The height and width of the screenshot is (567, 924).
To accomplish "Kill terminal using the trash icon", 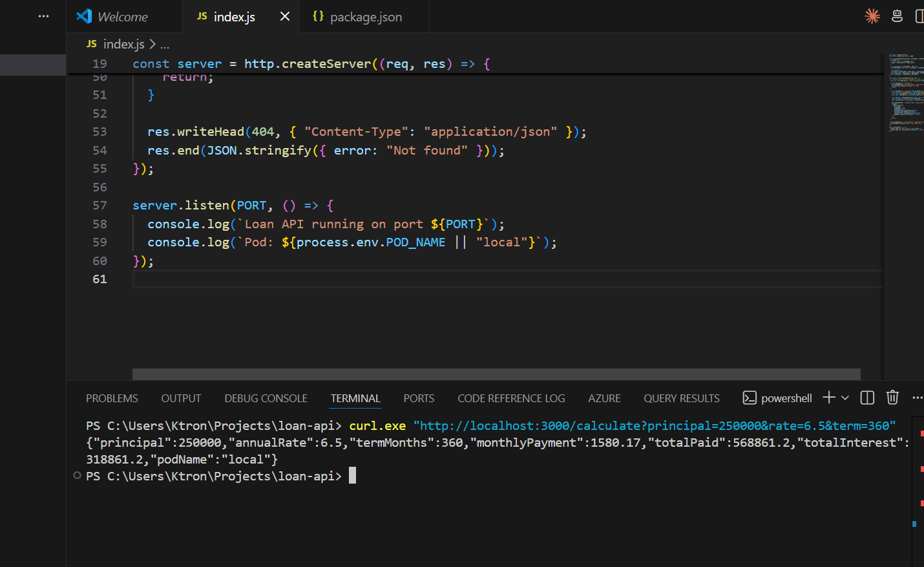I will [892, 398].
